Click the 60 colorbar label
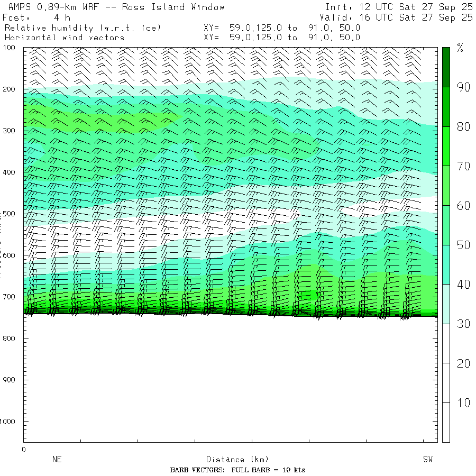 pos(463,206)
